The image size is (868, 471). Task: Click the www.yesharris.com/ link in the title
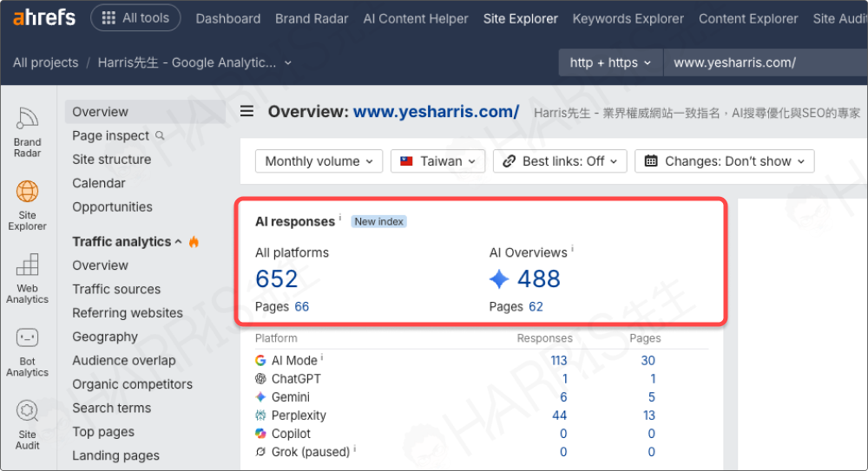coord(437,112)
